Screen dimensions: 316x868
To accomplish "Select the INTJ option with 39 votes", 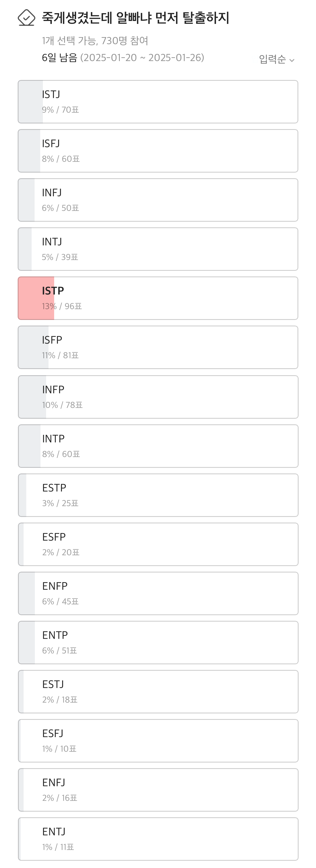I will [x=158, y=249].
